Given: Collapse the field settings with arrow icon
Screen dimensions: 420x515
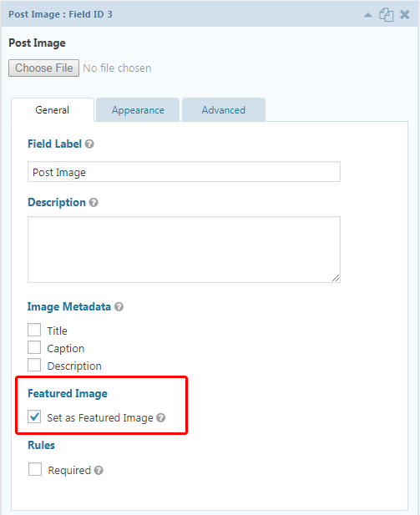Looking at the screenshot, I should [x=368, y=15].
